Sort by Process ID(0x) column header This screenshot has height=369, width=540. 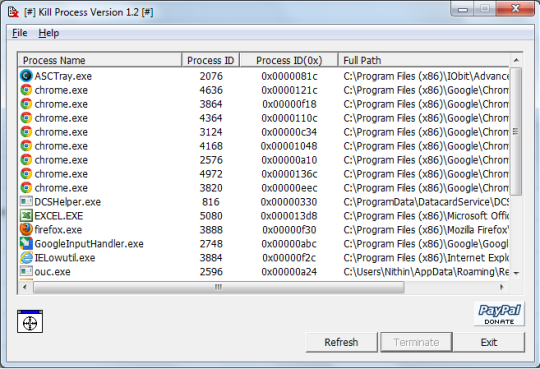click(x=289, y=60)
